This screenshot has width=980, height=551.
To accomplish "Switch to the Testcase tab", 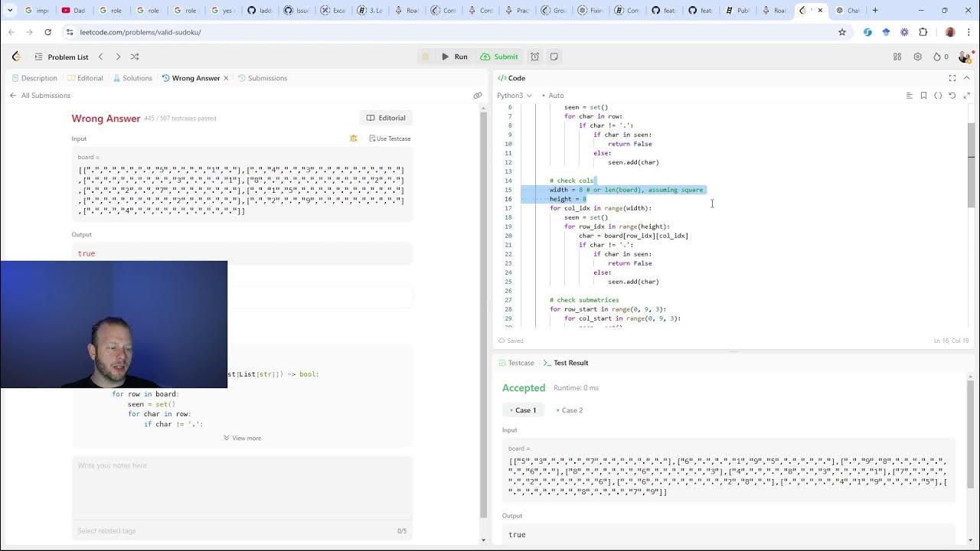I will (x=517, y=363).
